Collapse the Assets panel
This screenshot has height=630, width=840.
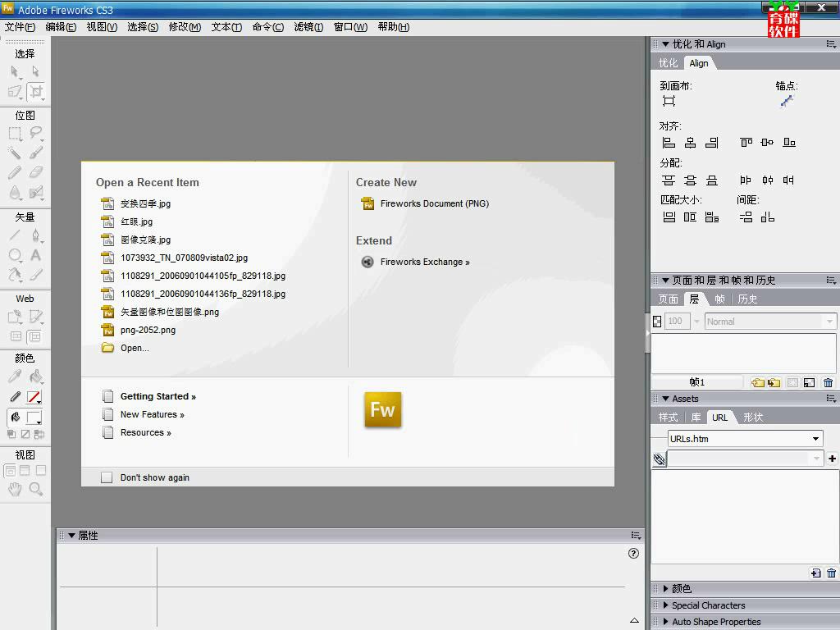coord(665,399)
